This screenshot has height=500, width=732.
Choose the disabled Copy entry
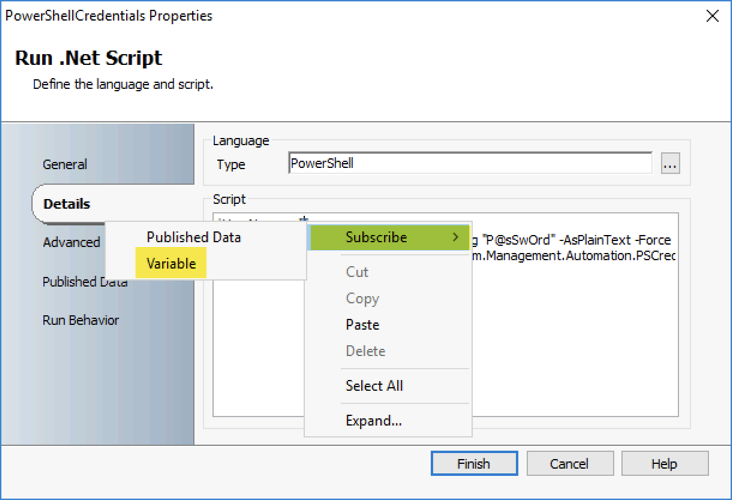[x=362, y=298]
